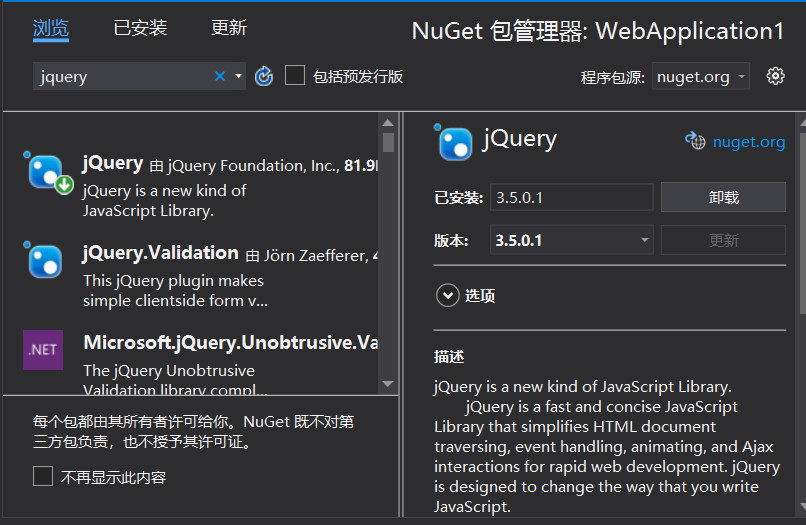Expand the 选项 options section
The image size is (806, 525).
[x=448, y=296]
